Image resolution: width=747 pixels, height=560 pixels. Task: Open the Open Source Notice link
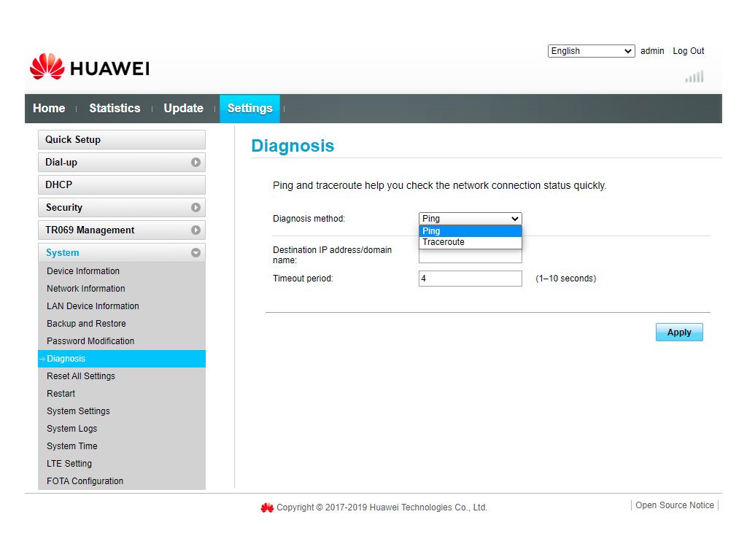pyautogui.click(x=674, y=505)
